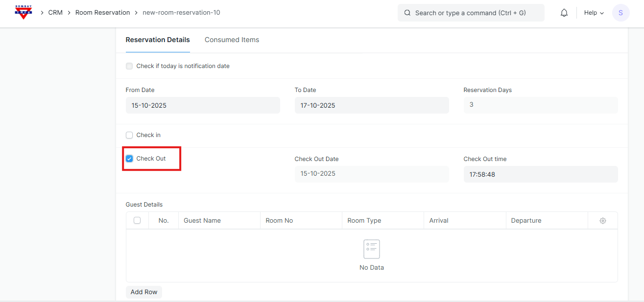644x302 pixels.
Task: Go to CRM breadcrumb link
Action: click(55, 13)
